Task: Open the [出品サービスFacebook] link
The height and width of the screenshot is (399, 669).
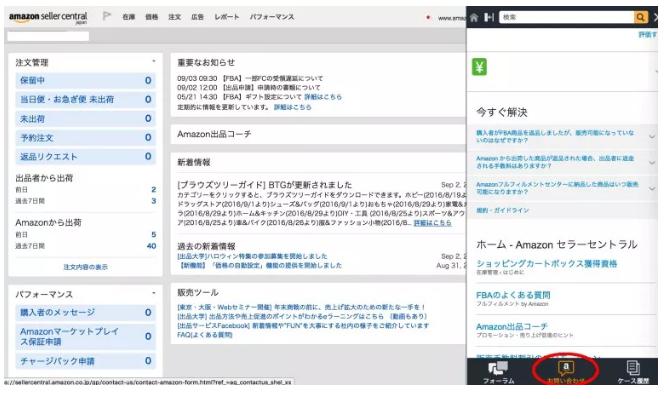Action: [x=303, y=326]
